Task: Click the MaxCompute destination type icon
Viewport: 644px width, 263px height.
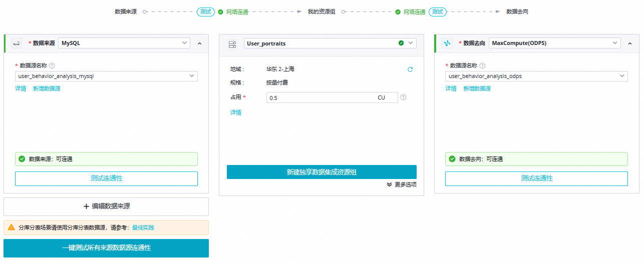Action: tap(447, 43)
